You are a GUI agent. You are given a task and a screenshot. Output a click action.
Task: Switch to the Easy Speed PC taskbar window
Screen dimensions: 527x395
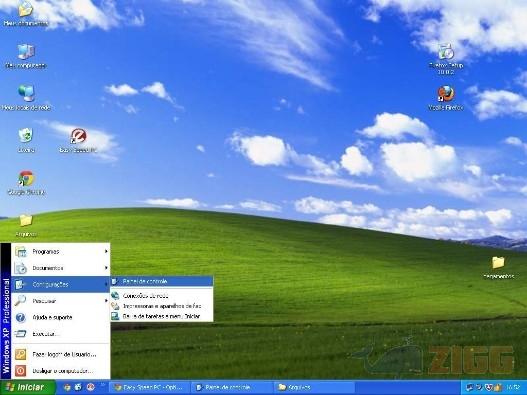point(150,388)
